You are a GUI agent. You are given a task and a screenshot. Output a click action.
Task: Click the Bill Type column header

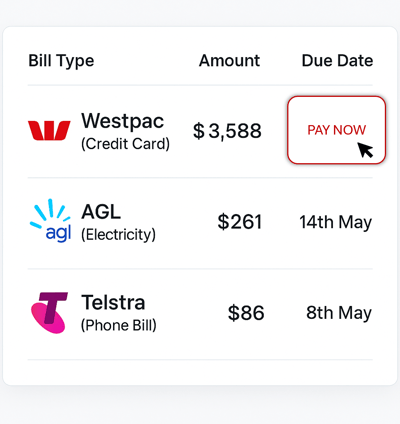61,61
